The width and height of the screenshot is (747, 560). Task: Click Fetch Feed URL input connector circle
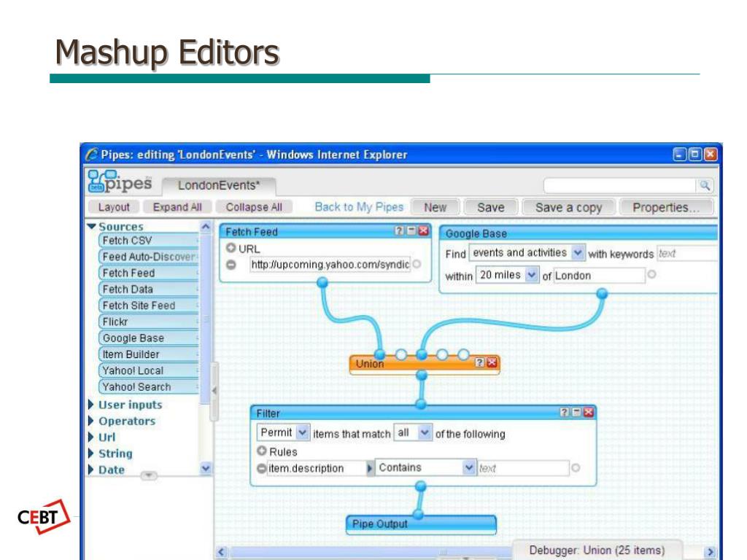tap(417, 264)
